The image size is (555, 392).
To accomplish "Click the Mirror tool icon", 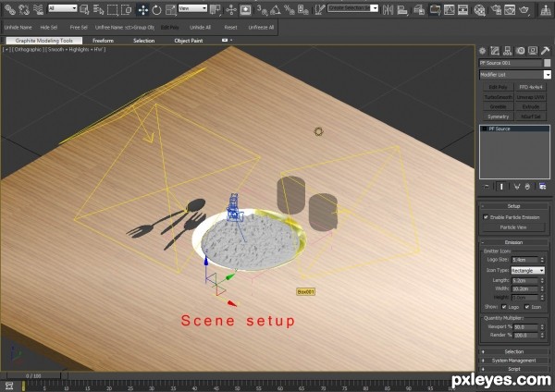I will [388, 9].
